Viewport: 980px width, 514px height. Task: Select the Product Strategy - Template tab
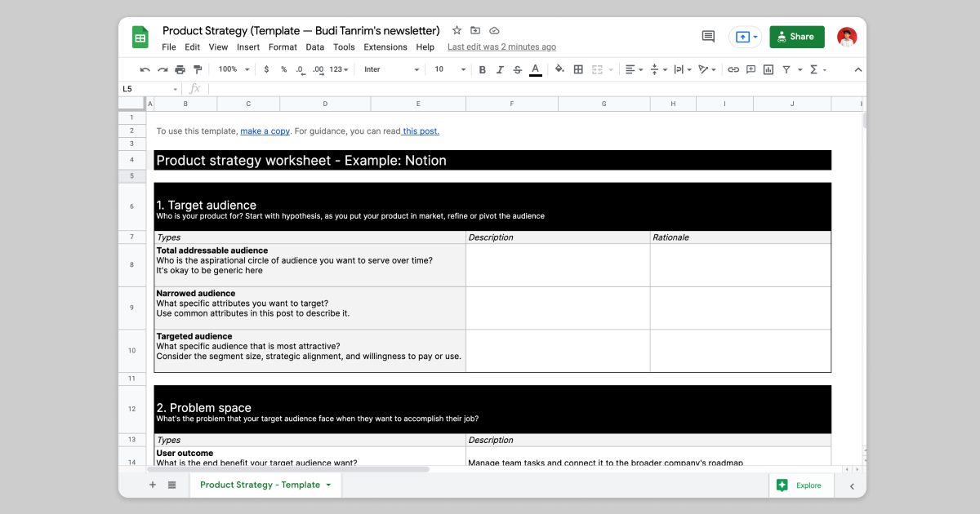pos(265,485)
